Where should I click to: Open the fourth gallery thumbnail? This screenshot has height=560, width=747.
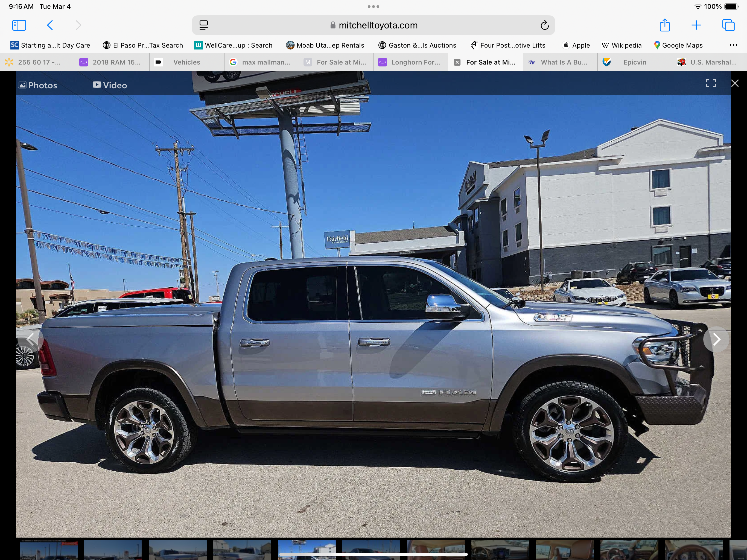[242, 550]
